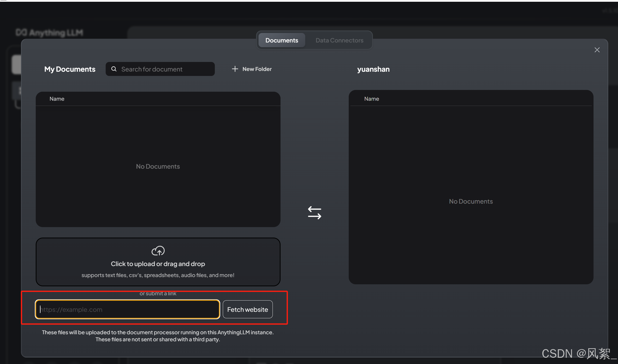The width and height of the screenshot is (618, 364).
Task: Click the 'or submit a link' label
Action: pyautogui.click(x=158, y=293)
